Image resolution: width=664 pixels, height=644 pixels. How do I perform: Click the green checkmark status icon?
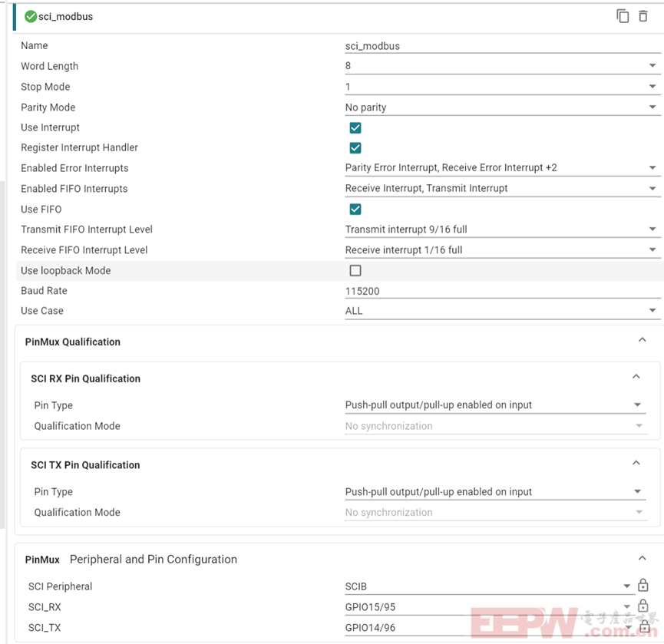[31, 17]
